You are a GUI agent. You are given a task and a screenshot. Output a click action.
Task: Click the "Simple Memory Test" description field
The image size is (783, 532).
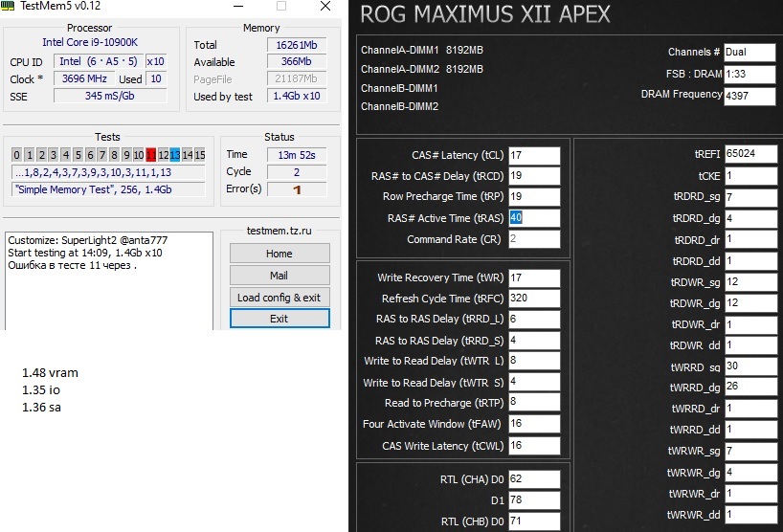[108, 189]
